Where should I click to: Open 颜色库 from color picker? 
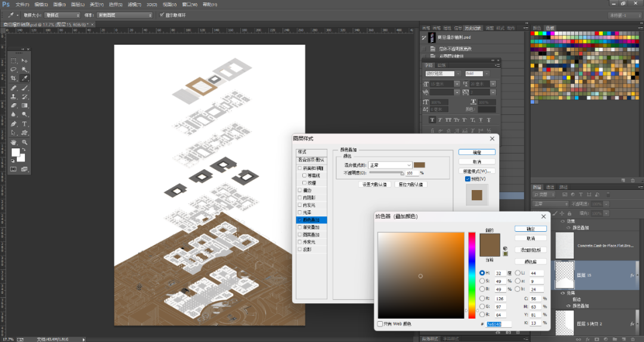pos(531,262)
